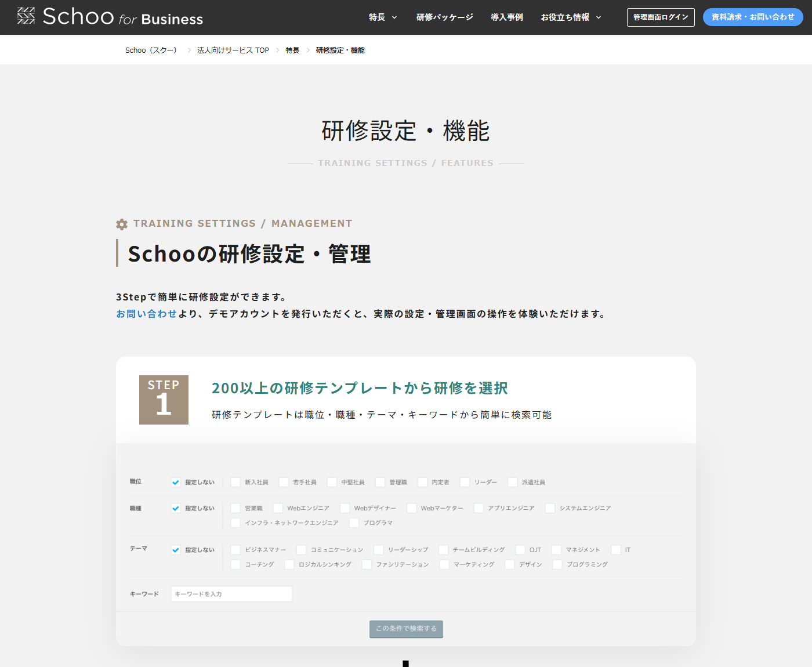812x667 pixels.
Task: Toggle 指定しない checkbox in 職位 row
Action: tap(176, 482)
